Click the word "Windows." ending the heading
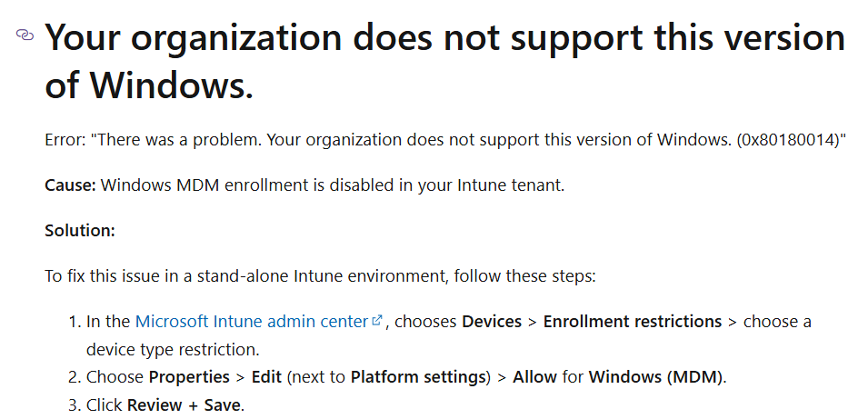868x419 pixels. (x=171, y=86)
